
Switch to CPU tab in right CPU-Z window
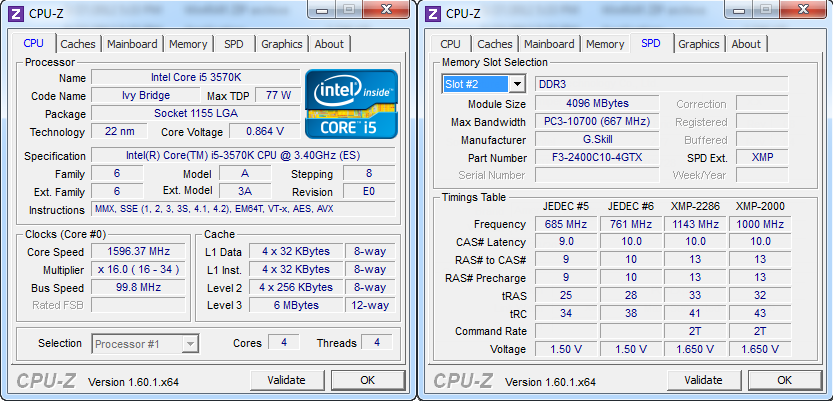pyautogui.click(x=450, y=44)
